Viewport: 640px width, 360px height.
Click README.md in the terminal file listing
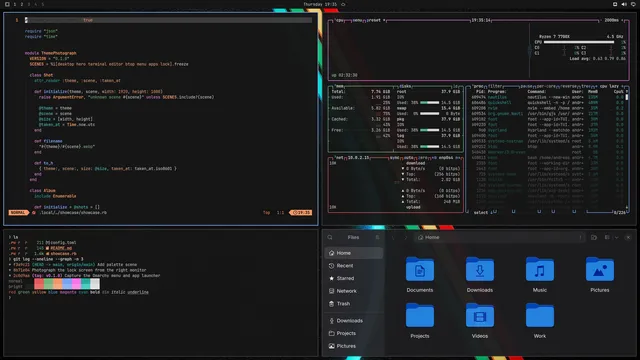61,248
